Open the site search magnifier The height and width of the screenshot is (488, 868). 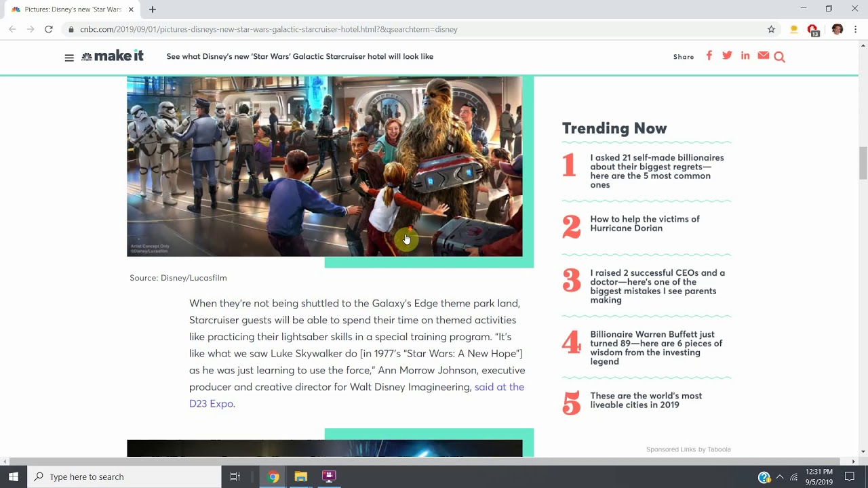779,57
